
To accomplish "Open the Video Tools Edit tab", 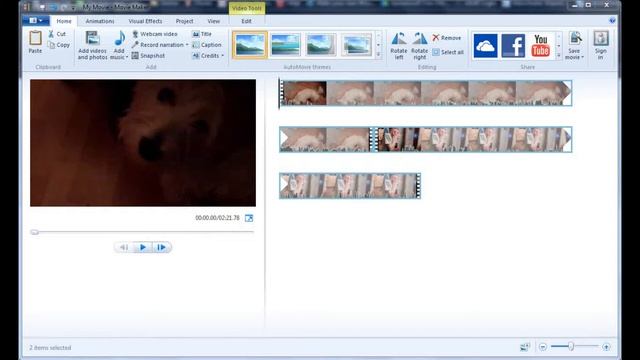I will pos(247,21).
